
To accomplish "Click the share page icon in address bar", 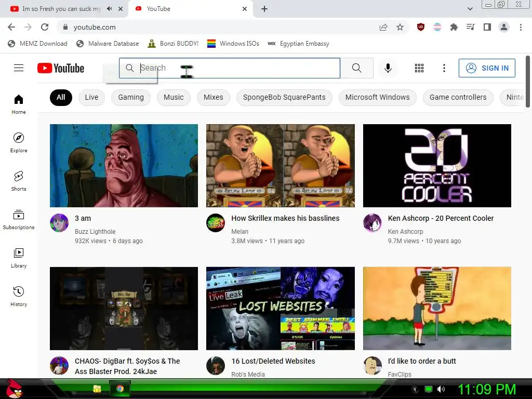I will pos(383,27).
